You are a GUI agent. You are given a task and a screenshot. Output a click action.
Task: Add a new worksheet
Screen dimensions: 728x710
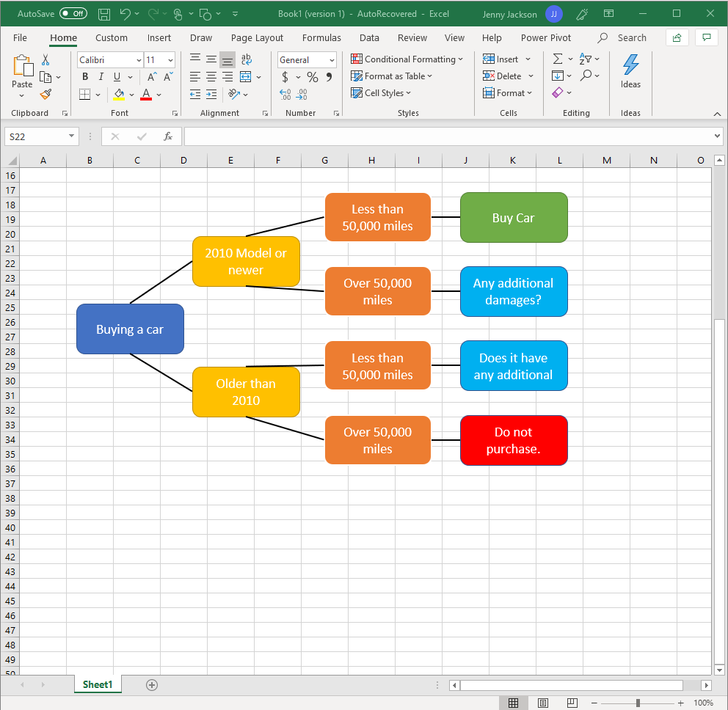151,684
